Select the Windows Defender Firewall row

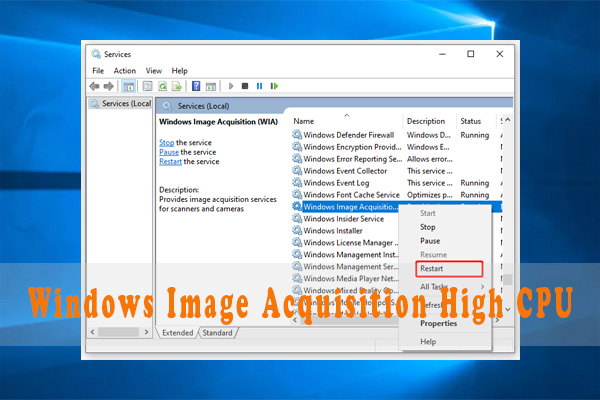[x=397, y=135]
